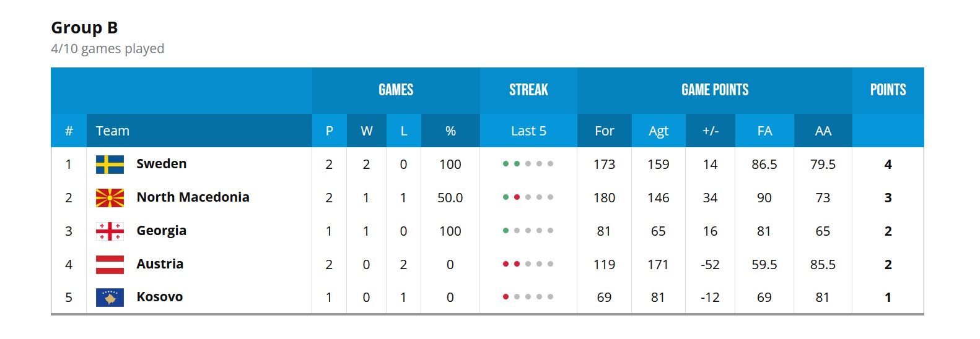Viewport: 980px width, 339px height.
Task: Open the Sweden team link
Action: point(161,164)
